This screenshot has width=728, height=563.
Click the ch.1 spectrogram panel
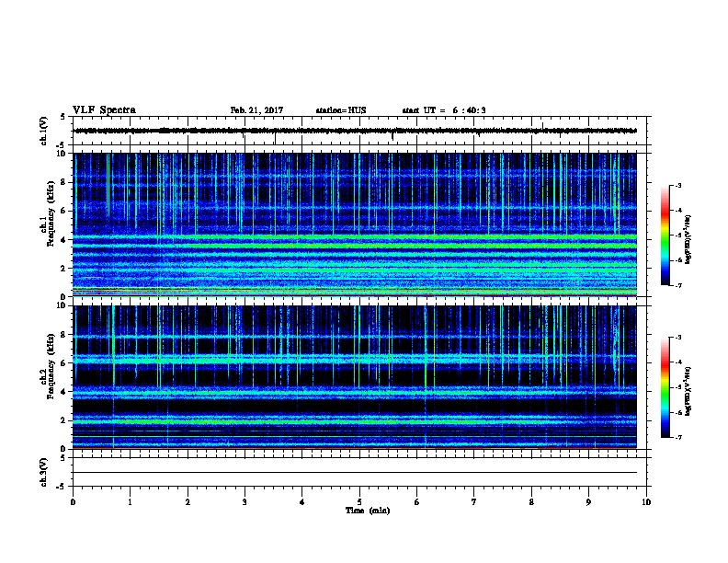point(355,224)
